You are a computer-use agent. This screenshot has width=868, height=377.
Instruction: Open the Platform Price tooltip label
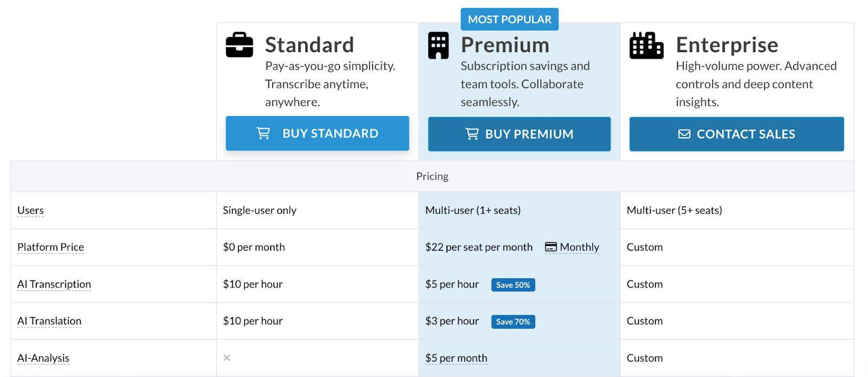pos(50,247)
